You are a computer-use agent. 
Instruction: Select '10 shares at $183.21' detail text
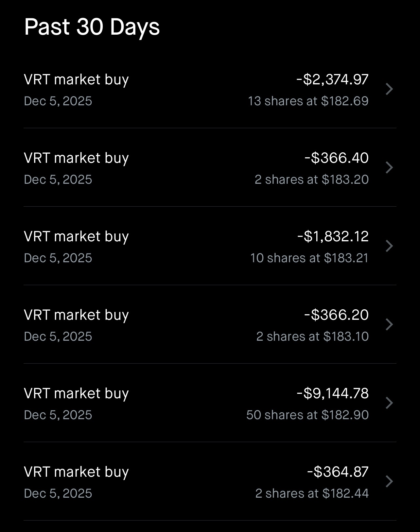[x=309, y=258]
